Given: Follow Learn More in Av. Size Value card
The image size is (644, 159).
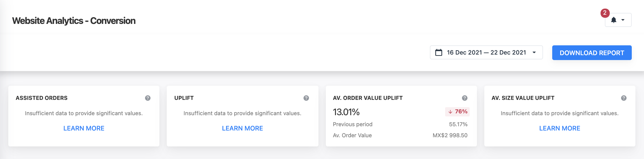Looking at the screenshot, I should coord(560,128).
